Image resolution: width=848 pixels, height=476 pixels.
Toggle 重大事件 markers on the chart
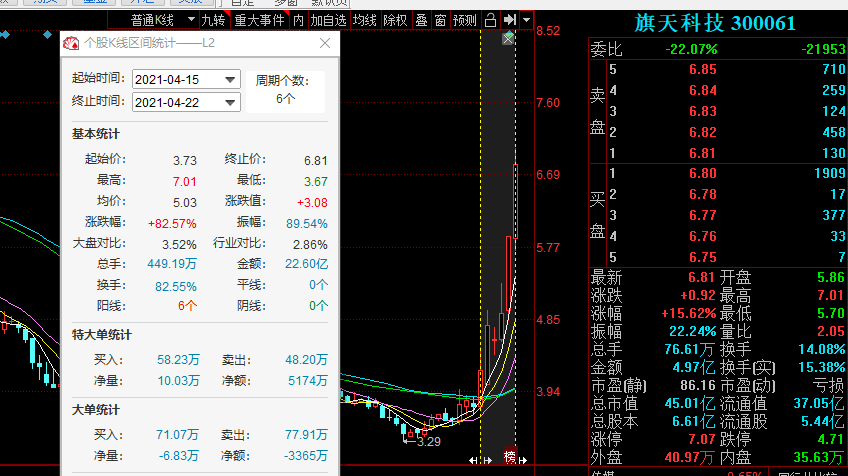260,21
